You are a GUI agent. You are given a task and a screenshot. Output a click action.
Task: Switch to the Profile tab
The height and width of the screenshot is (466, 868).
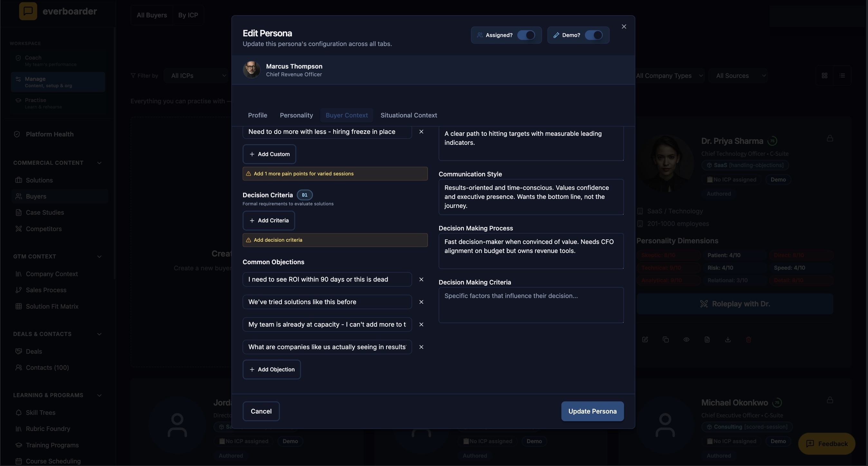258,115
